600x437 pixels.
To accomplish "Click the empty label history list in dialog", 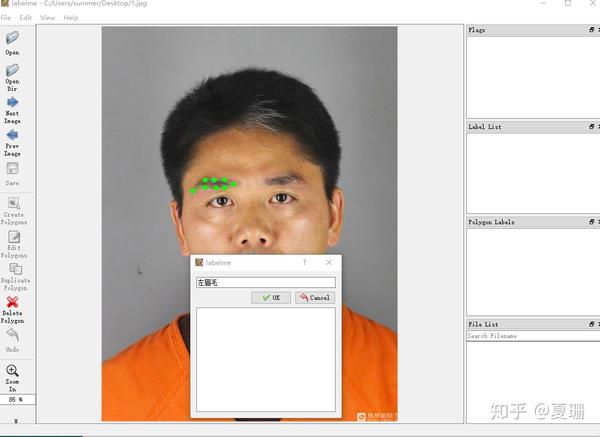I will point(266,359).
